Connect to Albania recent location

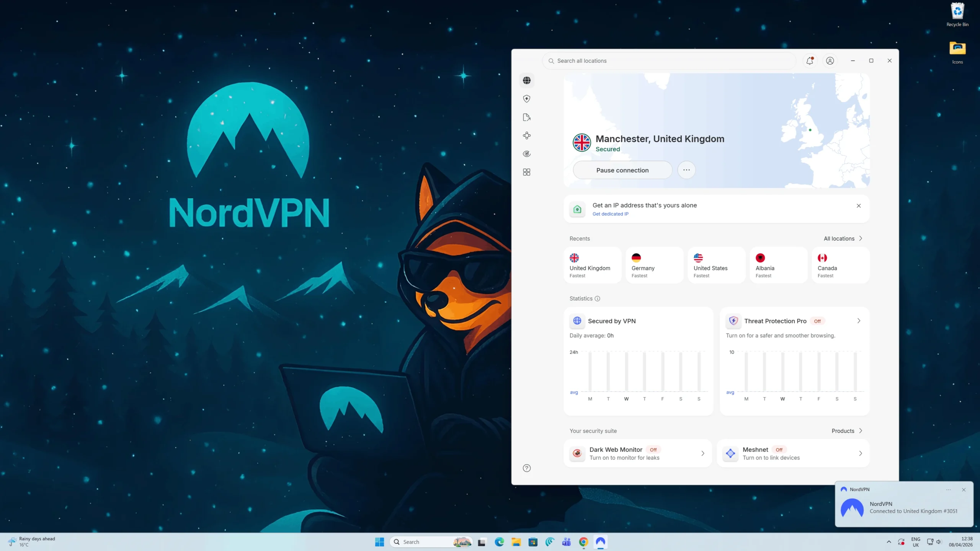coord(779,265)
